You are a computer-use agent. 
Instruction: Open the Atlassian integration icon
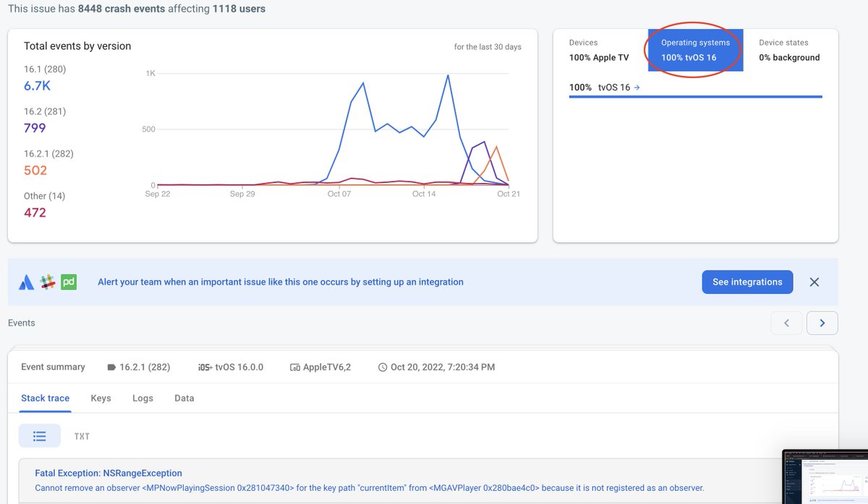click(x=26, y=282)
